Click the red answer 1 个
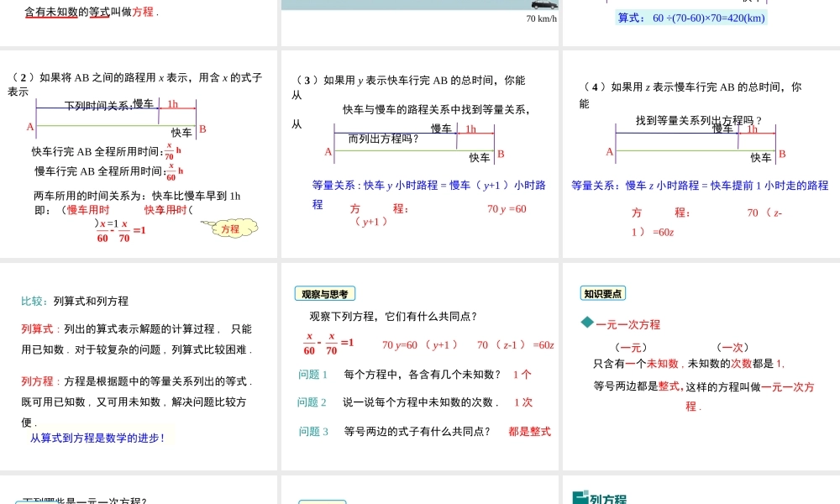 coord(522,375)
